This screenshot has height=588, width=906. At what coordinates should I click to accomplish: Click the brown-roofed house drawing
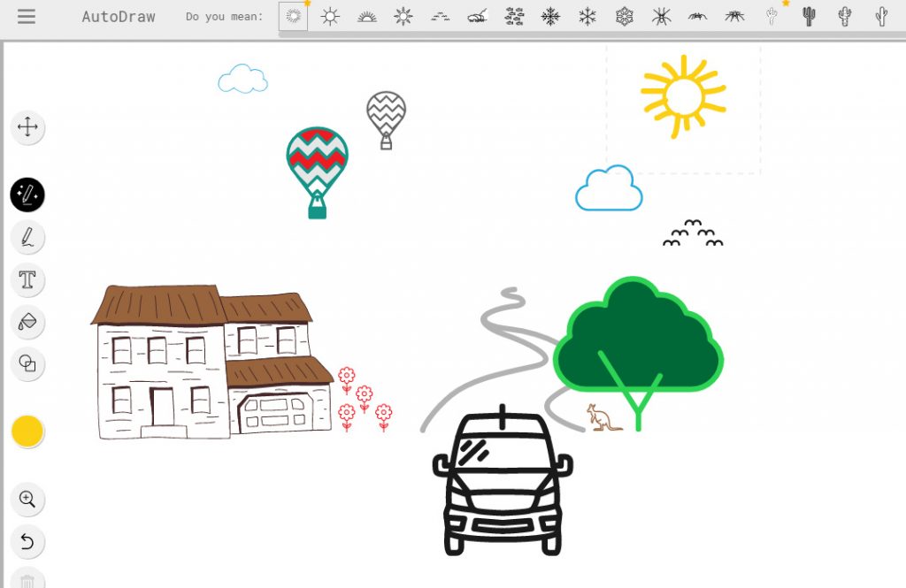pyautogui.click(x=212, y=362)
